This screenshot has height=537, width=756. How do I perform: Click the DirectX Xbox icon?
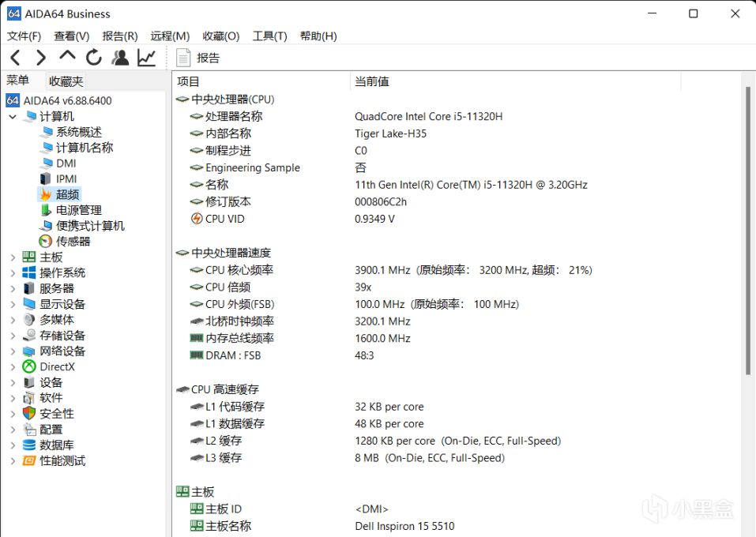click(29, 367)
